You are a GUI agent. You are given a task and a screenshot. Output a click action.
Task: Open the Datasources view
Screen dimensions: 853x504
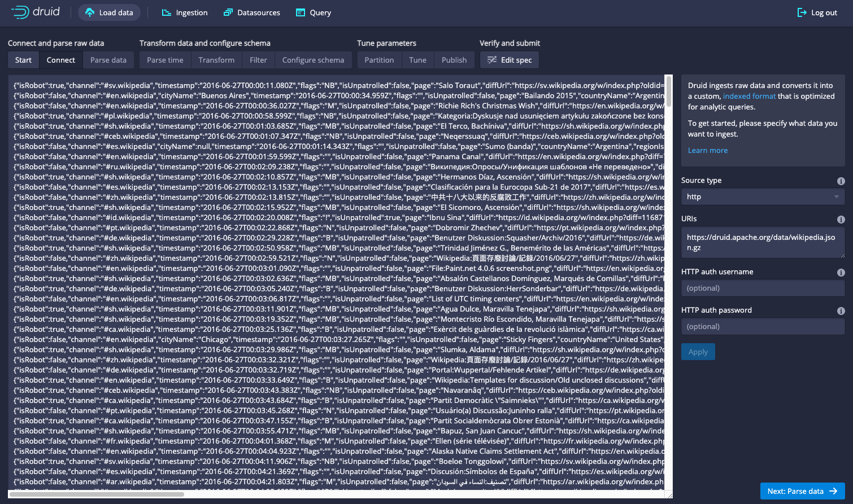[252, 12]
